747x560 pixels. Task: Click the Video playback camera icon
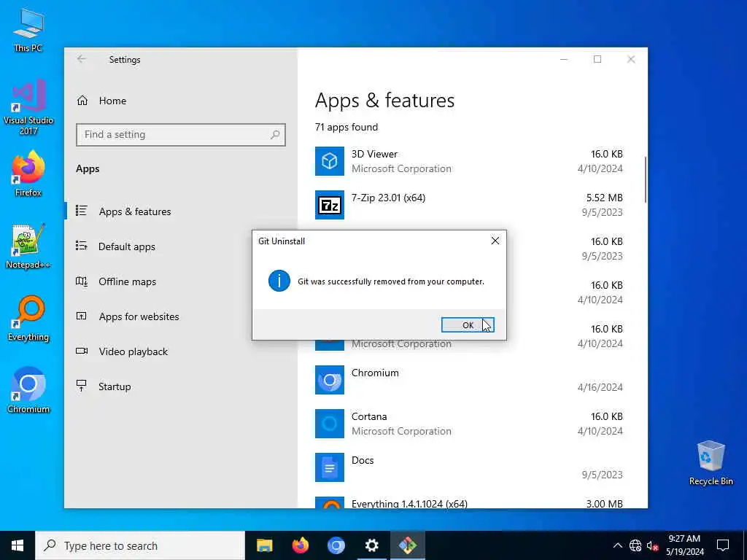point(82,351)
